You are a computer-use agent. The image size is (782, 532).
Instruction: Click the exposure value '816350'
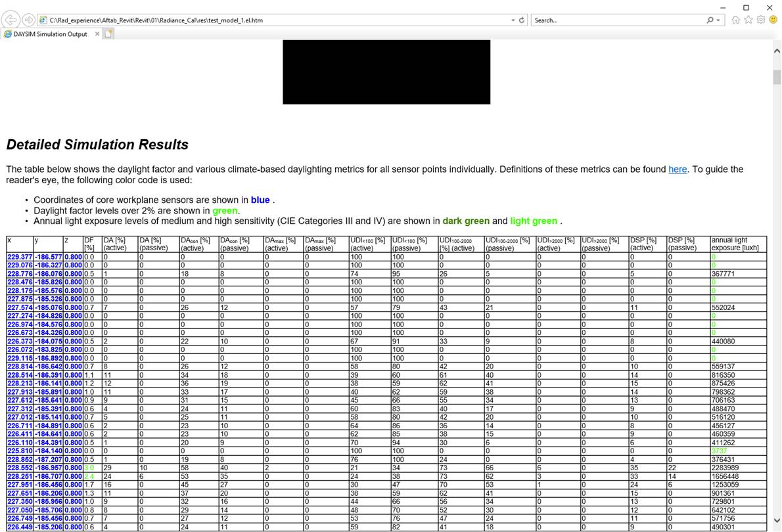723,375
